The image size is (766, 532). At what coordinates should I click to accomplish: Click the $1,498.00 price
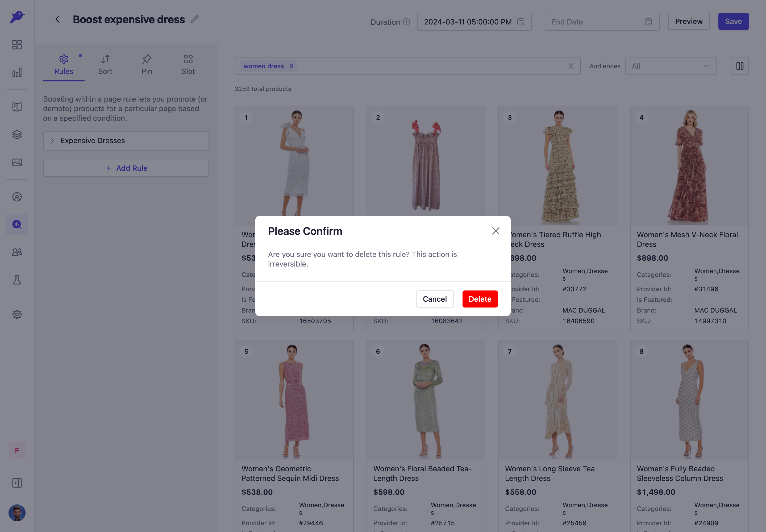(x=656, y=492)
